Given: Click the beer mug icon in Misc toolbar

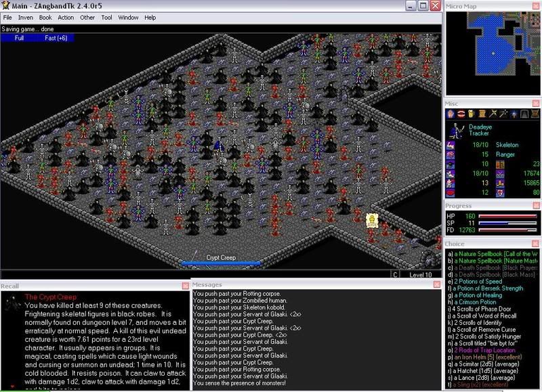Looking at the screenshot, I should coord(472,114).
